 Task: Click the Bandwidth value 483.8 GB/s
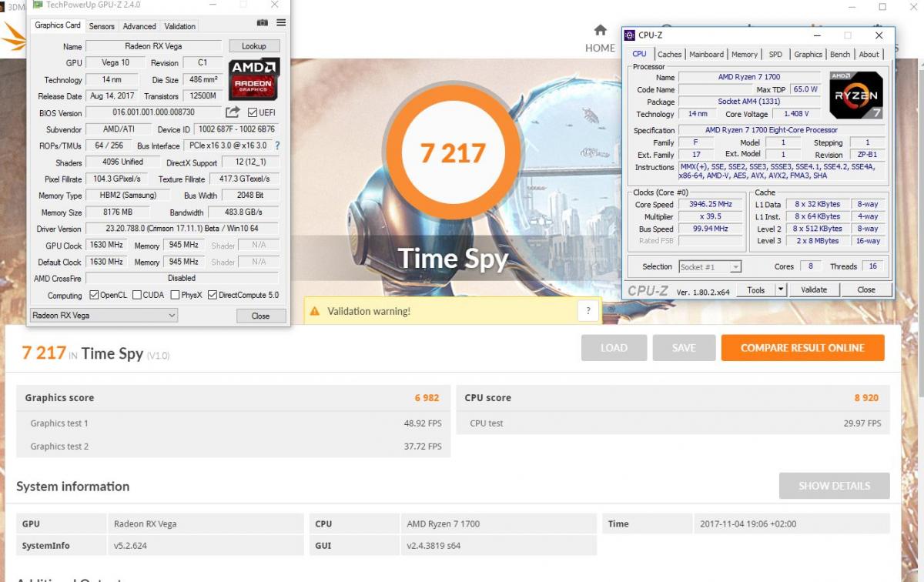click(x=243, y=212)
